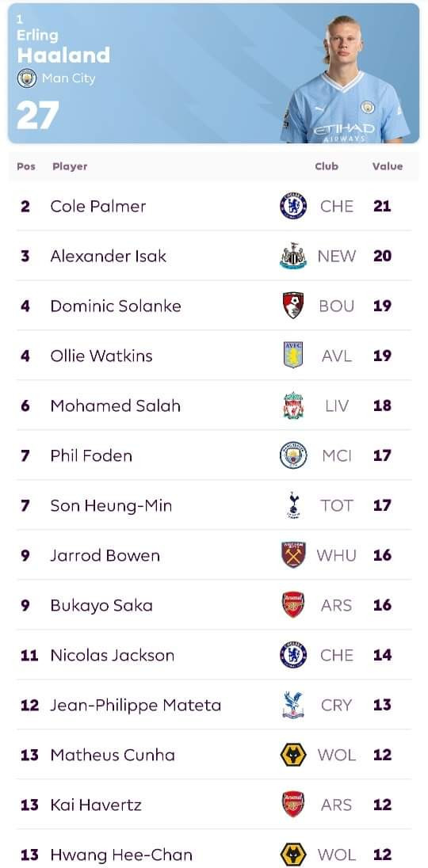Image resolution: width=428 pixels, height=868 pixels.
Task: Click the Chelsea crest in Cole Palmer row
Action: coord(293,206)
